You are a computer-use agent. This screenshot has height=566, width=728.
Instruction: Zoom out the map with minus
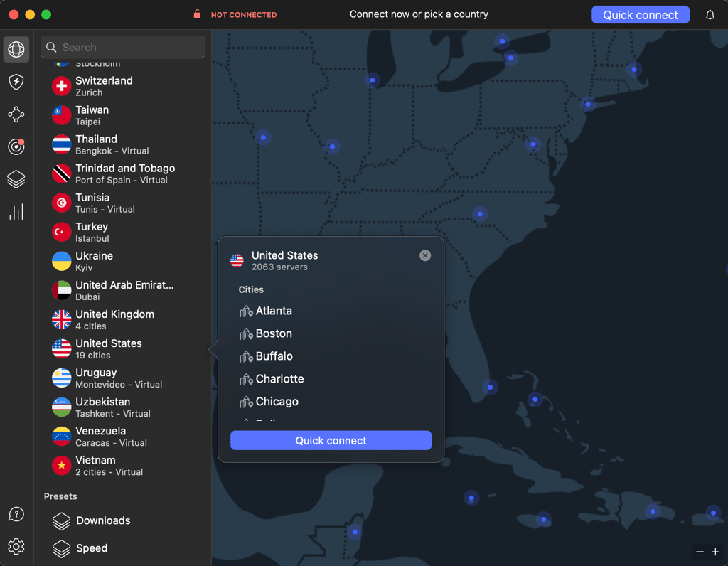point(700,552)
